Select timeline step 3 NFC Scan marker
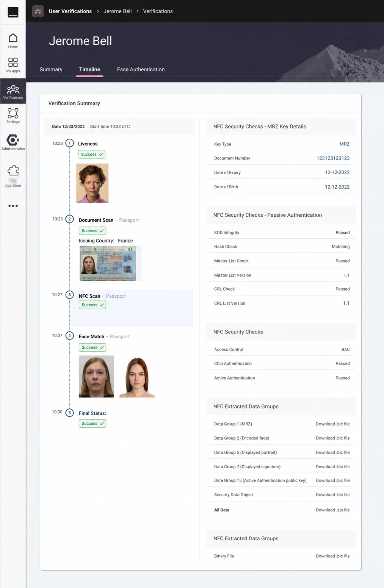 69,295
